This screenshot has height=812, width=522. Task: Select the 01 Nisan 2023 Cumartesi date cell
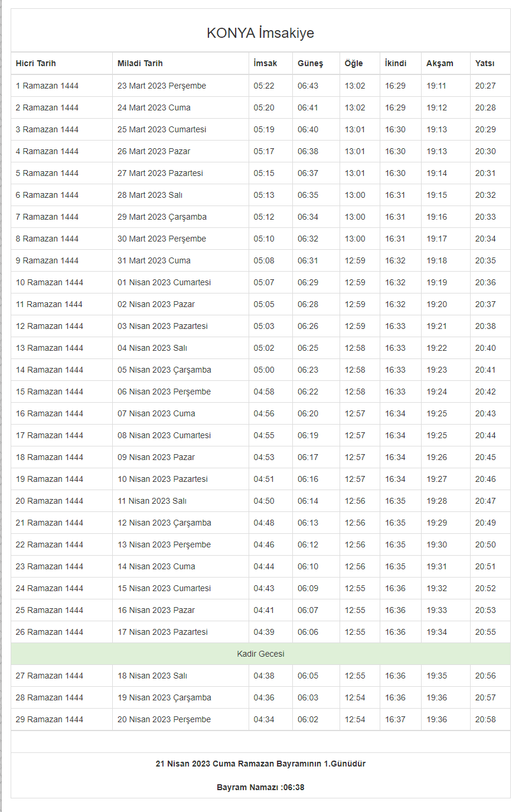pyautogui.click(x=164, y=282)
